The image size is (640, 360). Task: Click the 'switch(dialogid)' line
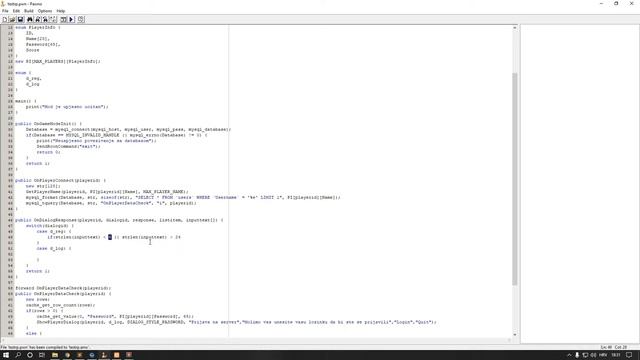(x=50, y=226)
